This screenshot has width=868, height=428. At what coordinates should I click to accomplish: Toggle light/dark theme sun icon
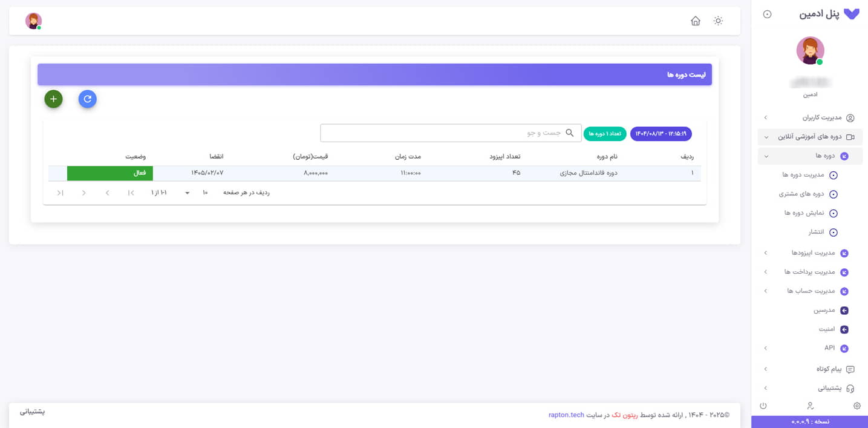pyautogui.click(x=718, y=21)
